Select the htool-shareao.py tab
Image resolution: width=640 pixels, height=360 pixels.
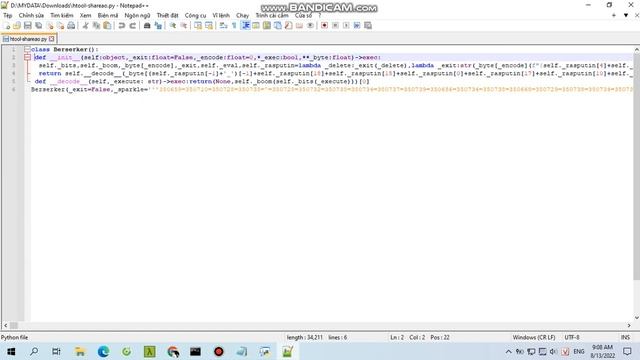click(28, 39)
